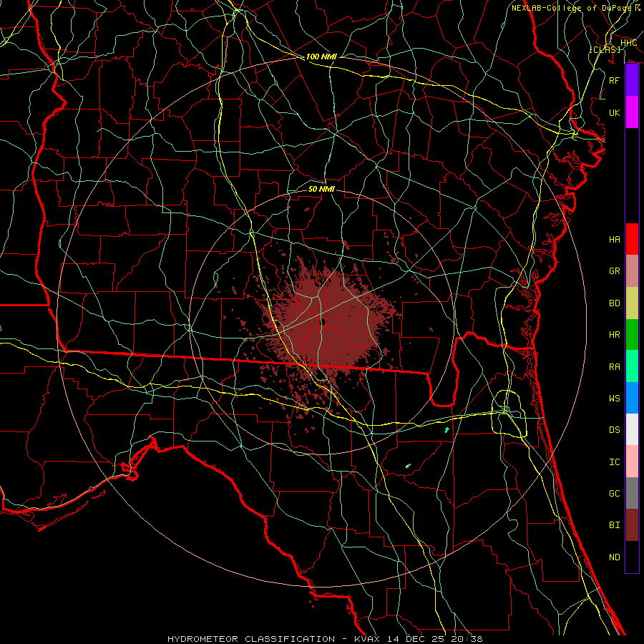Click the "DS" legend label
Viewport: 644px width, 644px height.
pyautogui.click(x=614, y=430)
